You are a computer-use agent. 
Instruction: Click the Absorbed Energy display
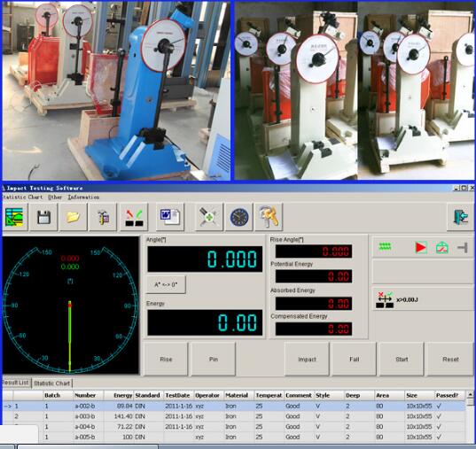coord(314,304)
